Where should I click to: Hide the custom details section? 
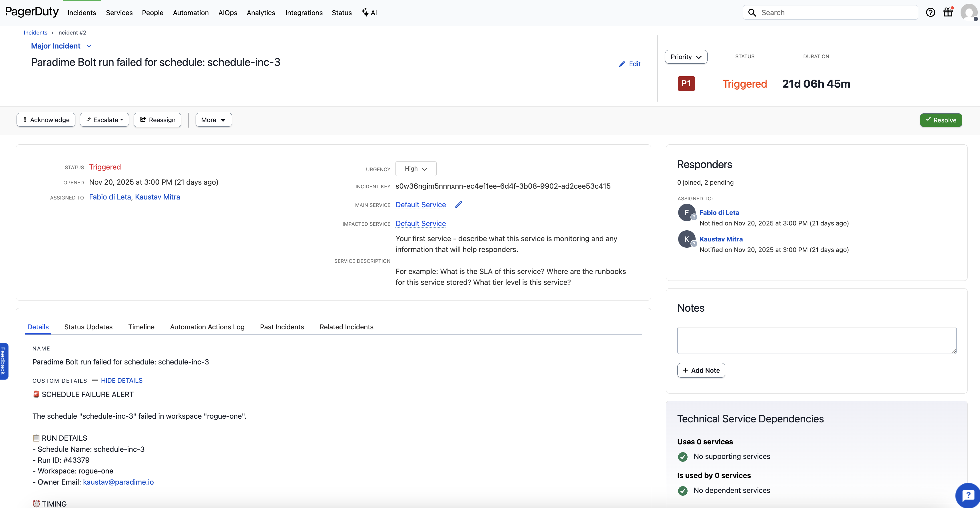click(121, 381)
